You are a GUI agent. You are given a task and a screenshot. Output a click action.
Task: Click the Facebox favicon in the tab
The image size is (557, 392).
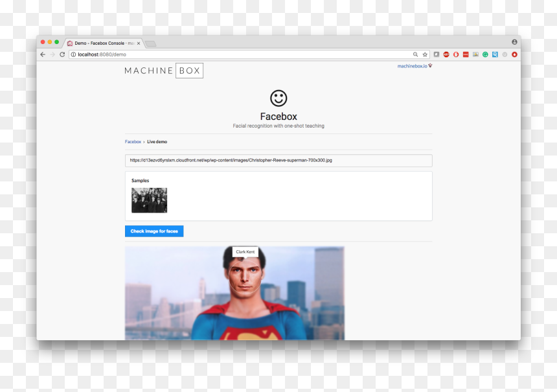coord(70,43)
